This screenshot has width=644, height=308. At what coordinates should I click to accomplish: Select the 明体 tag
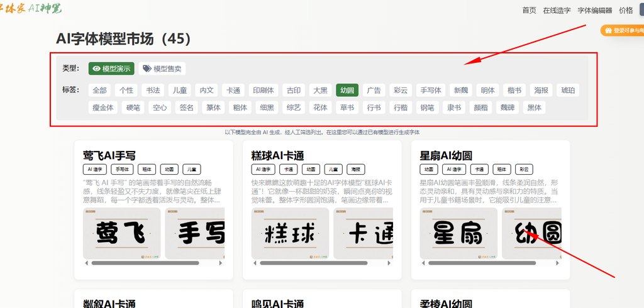[487, 91]
